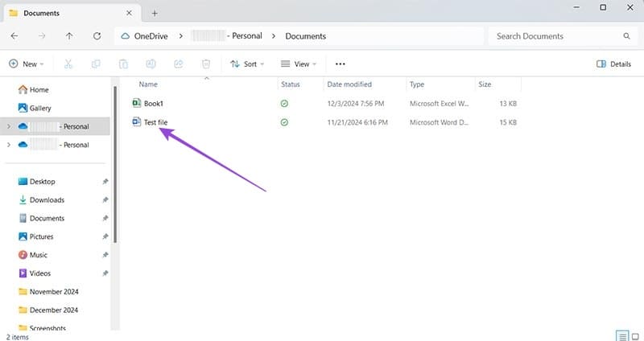Add a new tab with plus button
Screen dimensions: 644x341
(155, 13)
